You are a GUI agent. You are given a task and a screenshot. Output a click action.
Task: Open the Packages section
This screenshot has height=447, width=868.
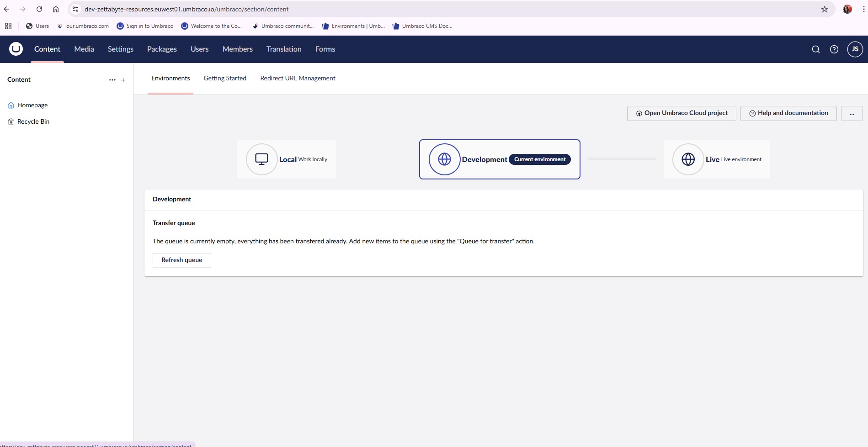[162, 49]
